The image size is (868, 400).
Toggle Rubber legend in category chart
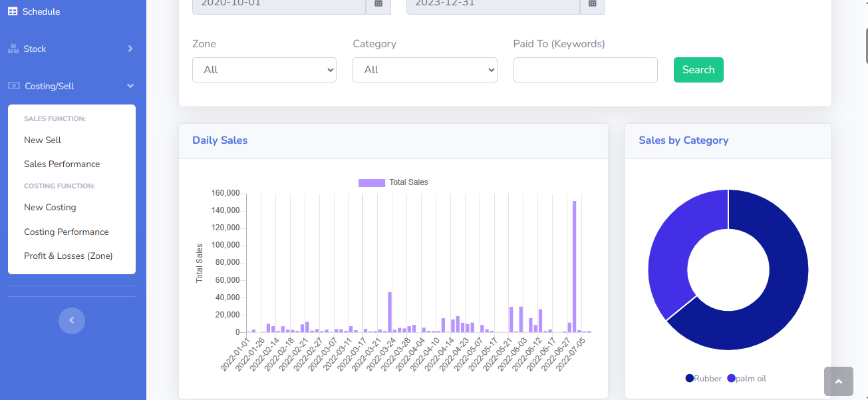pos(703,378)
